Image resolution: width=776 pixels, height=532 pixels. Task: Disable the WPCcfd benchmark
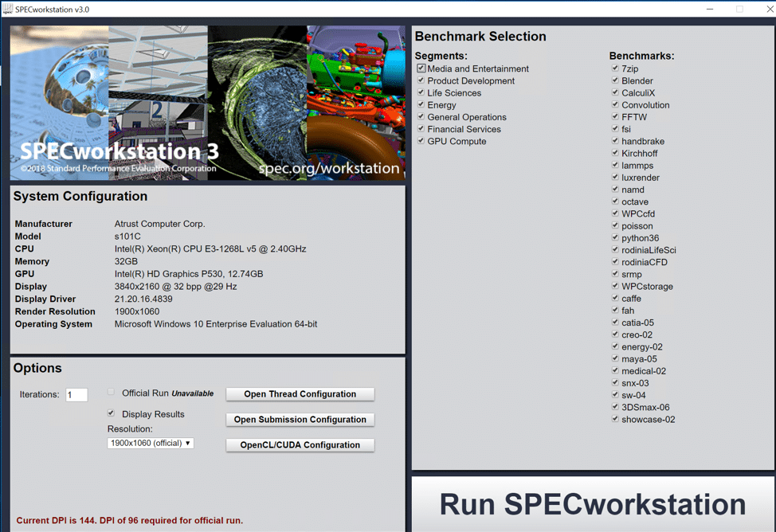(x=615, y=213)
